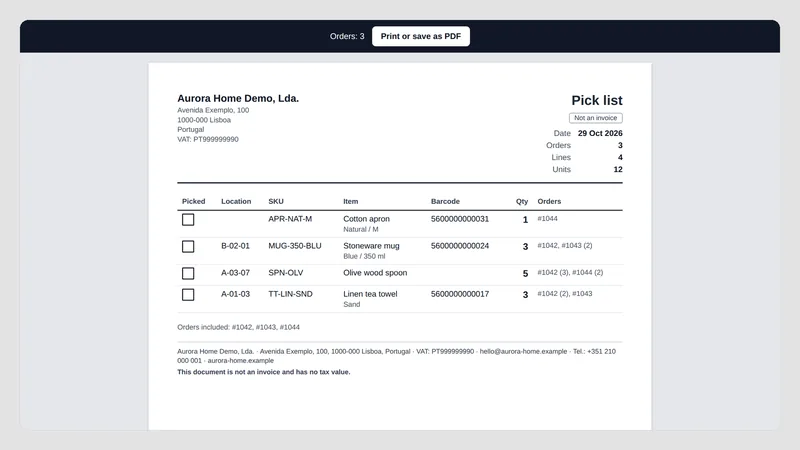The image size is (800, 450).
Task: Click address line Avenida Exemplo, 100
Action: click(x=213, y=110)
